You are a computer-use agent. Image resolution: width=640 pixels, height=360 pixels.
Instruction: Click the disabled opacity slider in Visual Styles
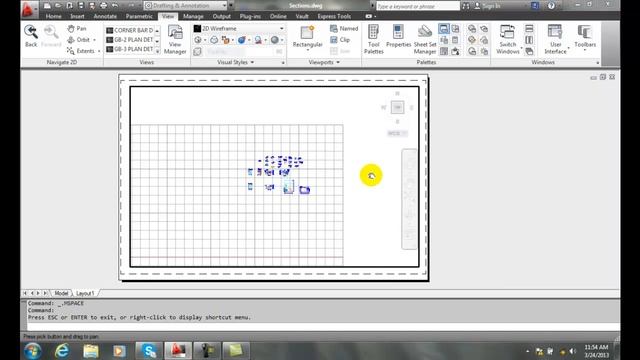pyautogui.click(x=244, y=51)
